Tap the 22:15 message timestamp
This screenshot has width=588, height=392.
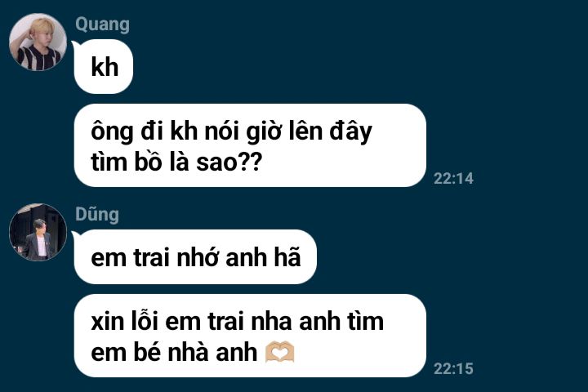coord(453,369)
